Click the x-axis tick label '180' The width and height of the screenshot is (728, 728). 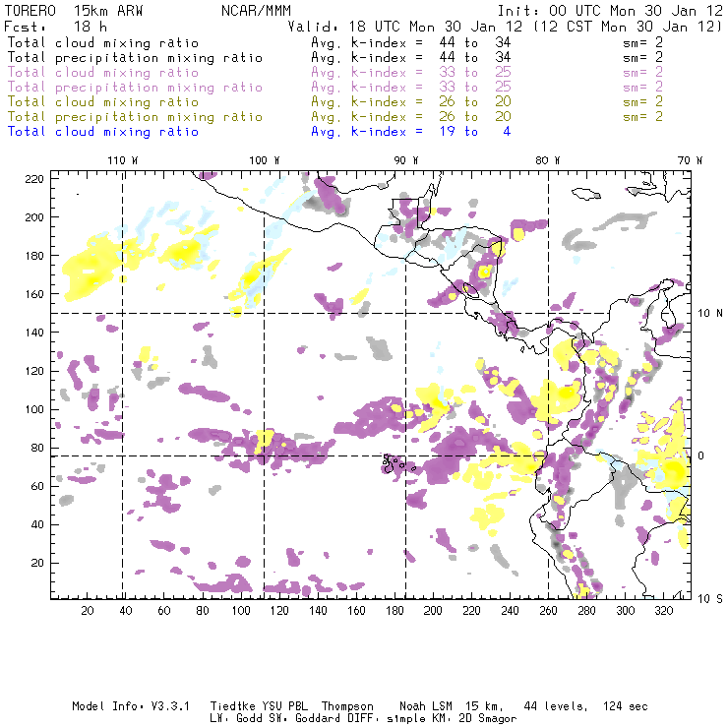point(394,611)
